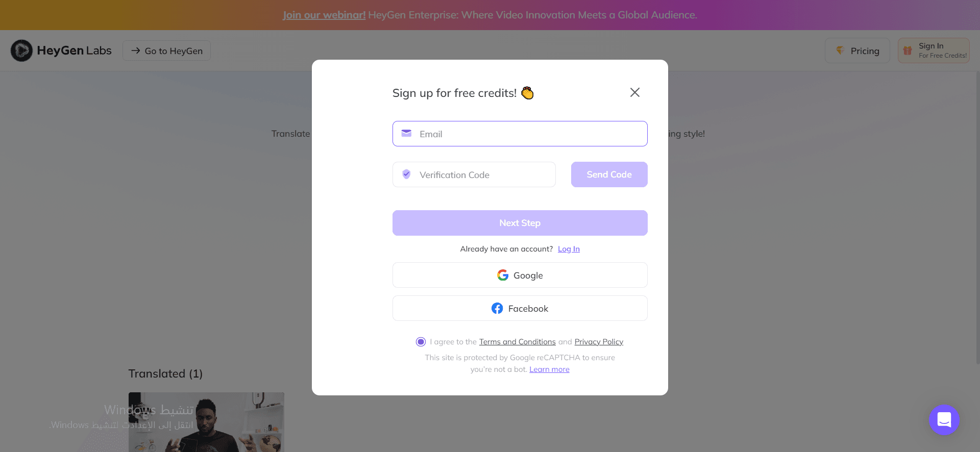Click Go to HeyGen button
The width and height of the screenshot is (980, 452).
click(166, 51)
